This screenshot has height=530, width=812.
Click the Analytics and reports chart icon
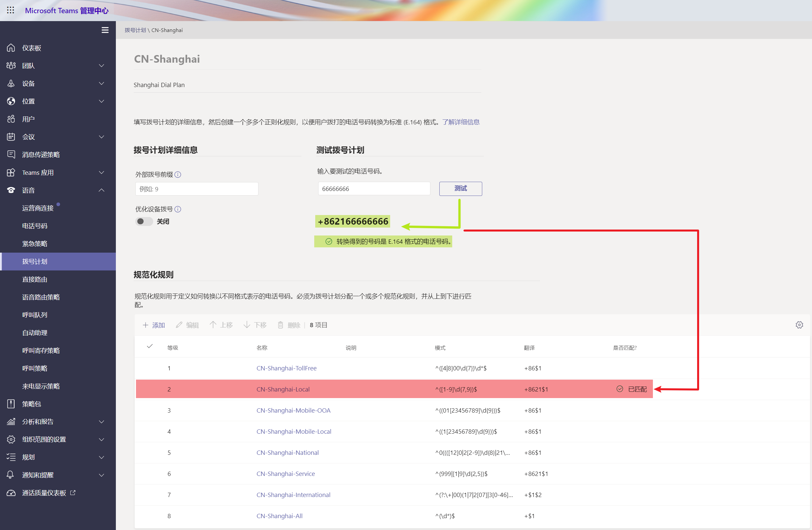pyautogui.click(x=11, y=421)
